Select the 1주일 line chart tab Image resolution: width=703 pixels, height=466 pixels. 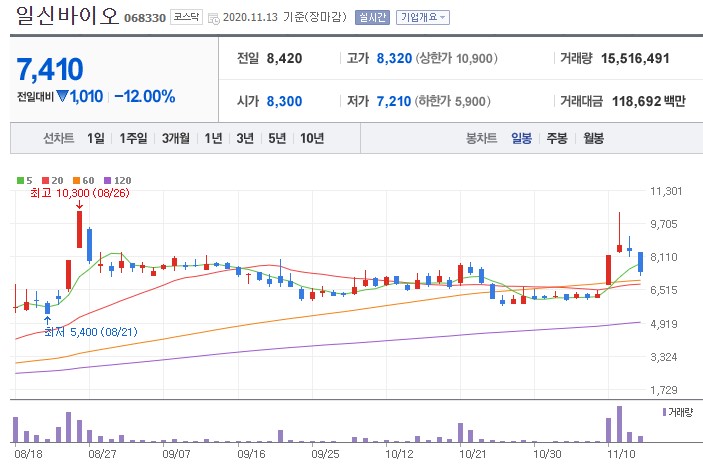(x=133, y=138)
